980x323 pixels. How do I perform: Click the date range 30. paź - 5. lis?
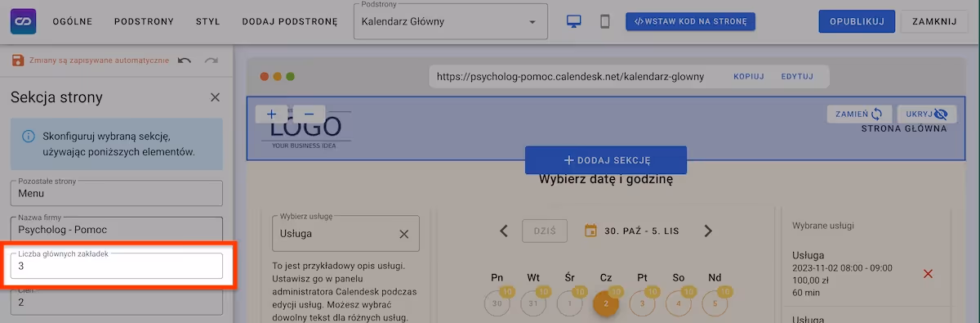click(643, 231)
